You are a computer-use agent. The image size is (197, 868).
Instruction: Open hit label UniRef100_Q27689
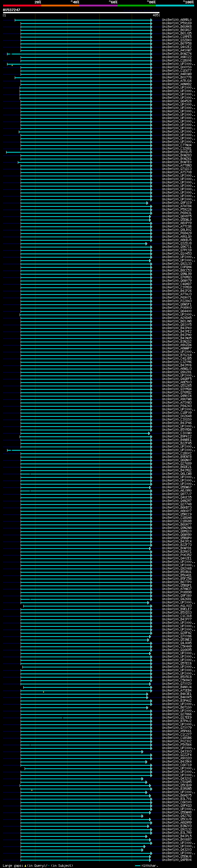tap(177, 464)
